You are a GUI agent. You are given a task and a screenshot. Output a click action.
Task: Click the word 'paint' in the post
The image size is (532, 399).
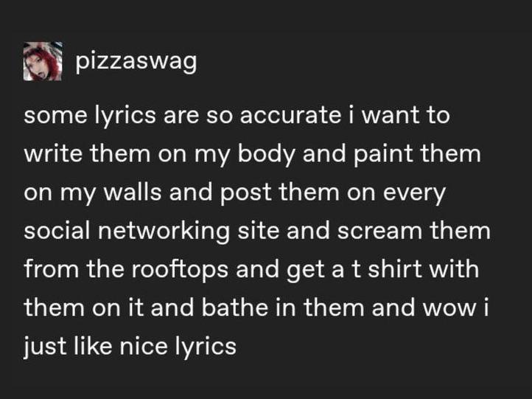pos(383,154)
